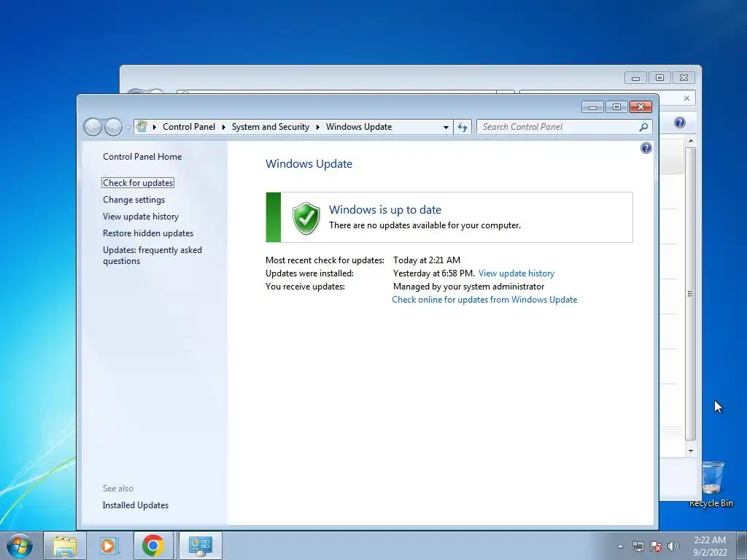Click the Windows Update page title
747x560 pixels.
(309, 164)
